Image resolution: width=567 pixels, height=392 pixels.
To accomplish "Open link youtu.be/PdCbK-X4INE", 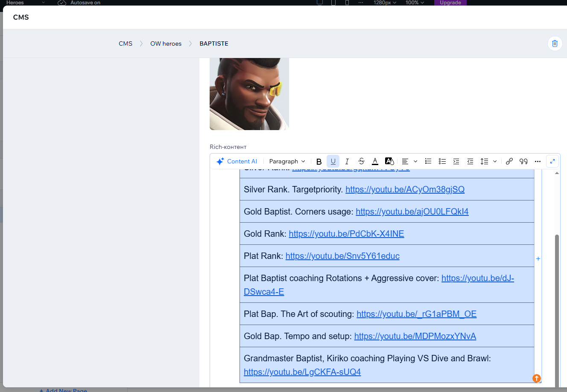I will 346,234.
